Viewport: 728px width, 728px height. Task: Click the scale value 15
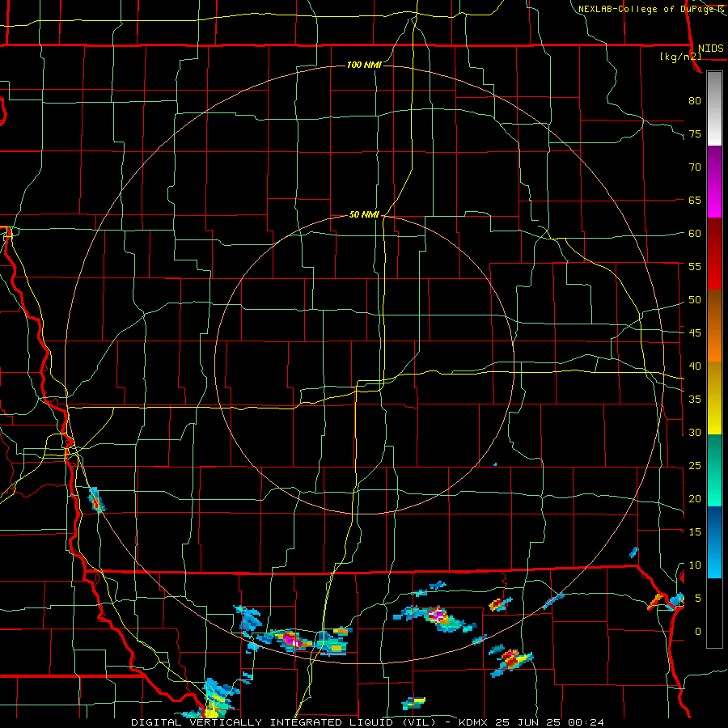pos(695,532)
